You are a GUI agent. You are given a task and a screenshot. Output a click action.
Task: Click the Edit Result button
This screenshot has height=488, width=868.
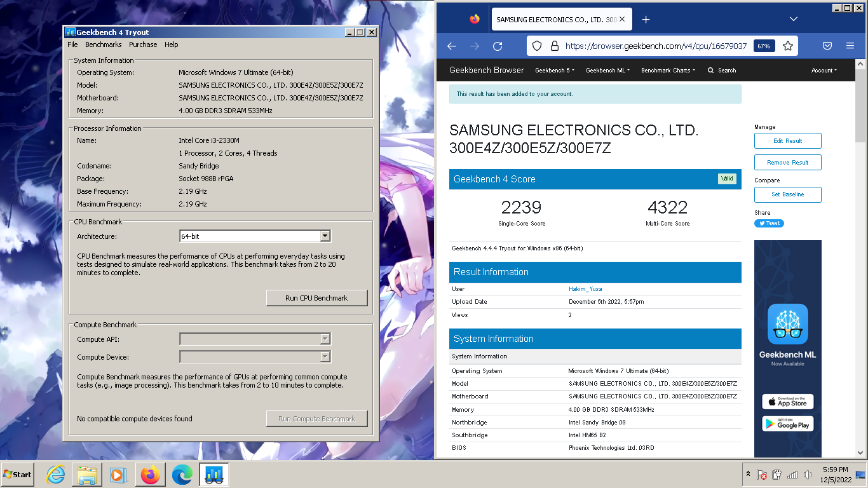[788, 141]
